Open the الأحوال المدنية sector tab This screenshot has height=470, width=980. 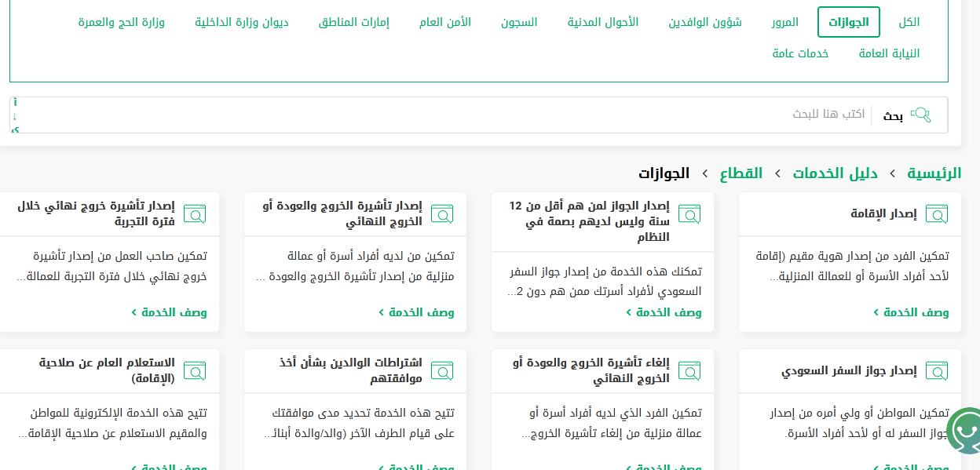click(602, 22)
